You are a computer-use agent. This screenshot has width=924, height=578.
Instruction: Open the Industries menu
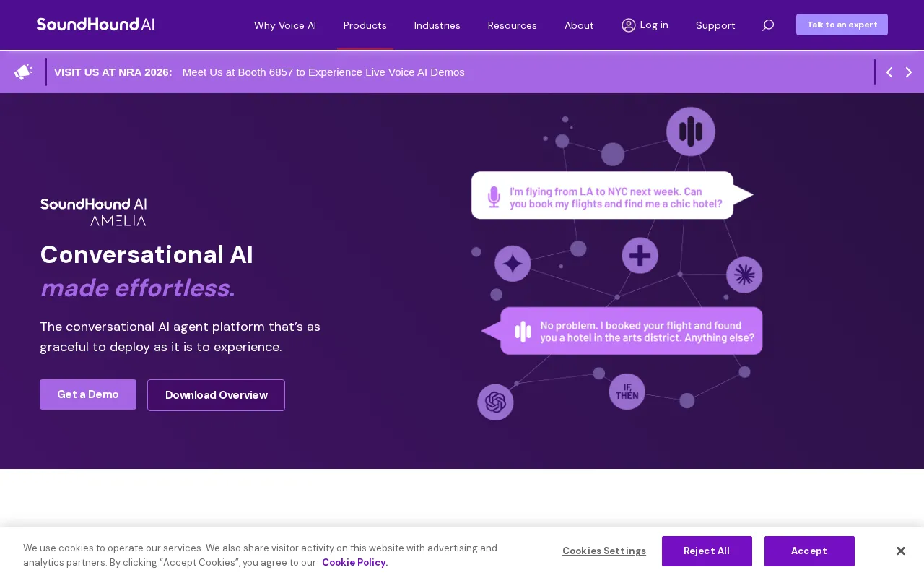[x=437, y=25]
